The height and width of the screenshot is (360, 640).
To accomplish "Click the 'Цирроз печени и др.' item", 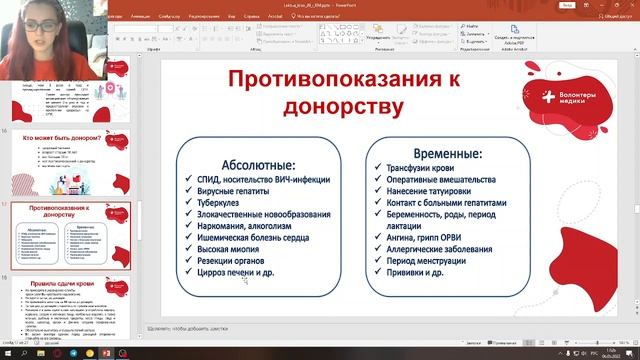I will (x=236, y=272).
